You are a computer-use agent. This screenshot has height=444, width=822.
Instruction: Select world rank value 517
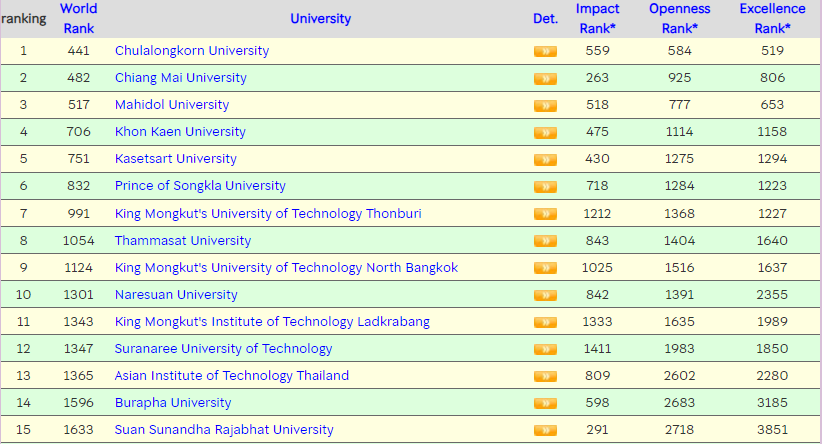pyautogui.click(x=79, y=105)
